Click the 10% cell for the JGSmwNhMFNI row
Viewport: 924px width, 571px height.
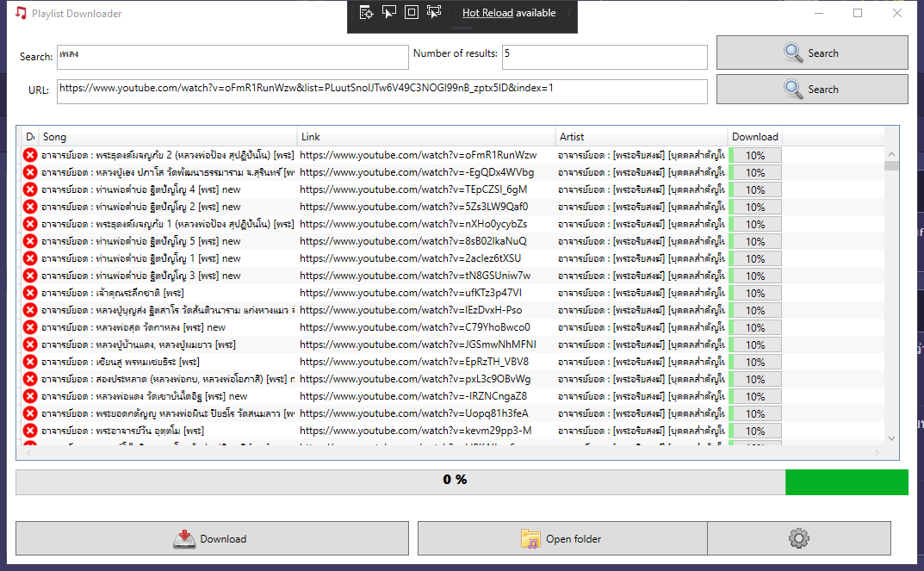[755, 344]
